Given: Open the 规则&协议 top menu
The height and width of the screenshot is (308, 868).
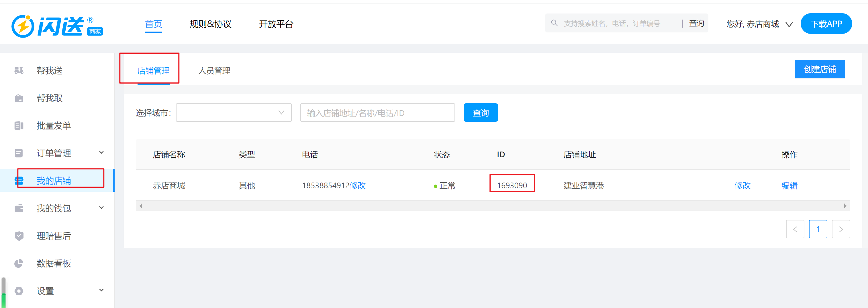Looking at the screenshot, I should point(210,24).
